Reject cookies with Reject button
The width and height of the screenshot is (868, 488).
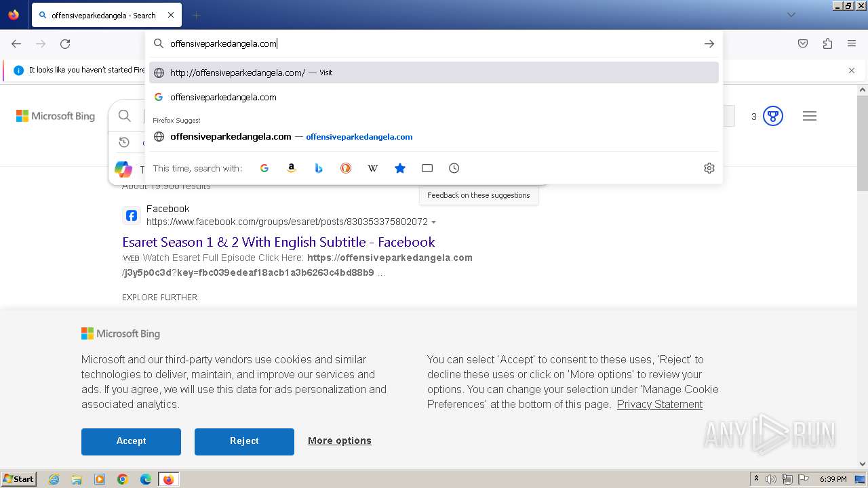(244, 441)
